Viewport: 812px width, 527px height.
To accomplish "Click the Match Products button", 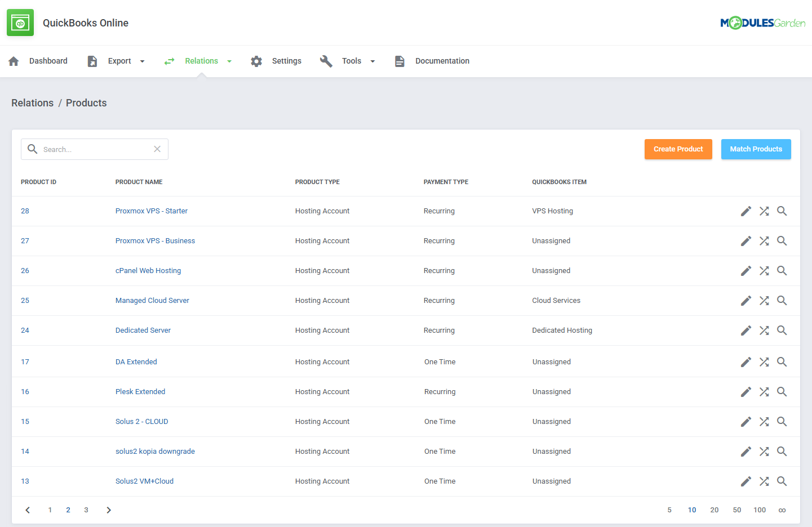I will click(756, 149).
